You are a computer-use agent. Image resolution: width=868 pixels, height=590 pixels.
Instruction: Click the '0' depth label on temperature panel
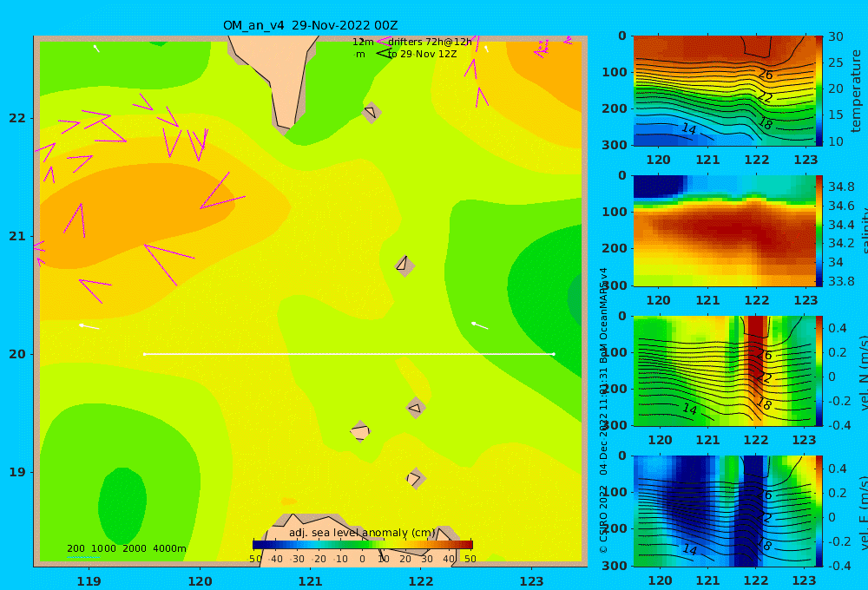(x=622, y=36)
